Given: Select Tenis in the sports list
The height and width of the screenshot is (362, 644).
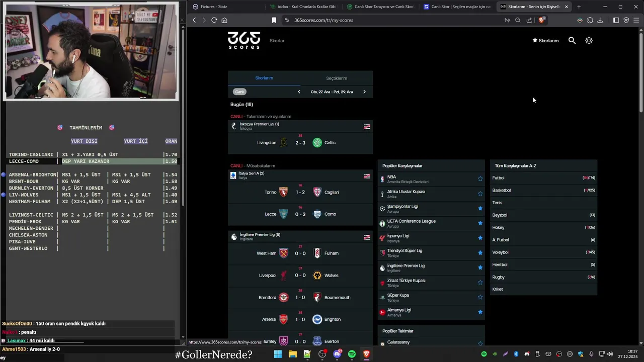Looking at the screenshot, I should point(543,203).
